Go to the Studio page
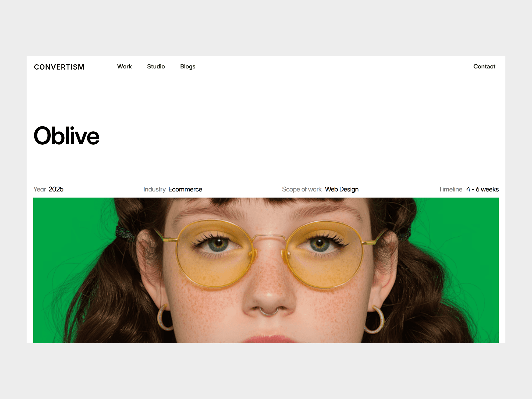The width and height of the screenshot is (532, 399). click(x=156, y=66)
